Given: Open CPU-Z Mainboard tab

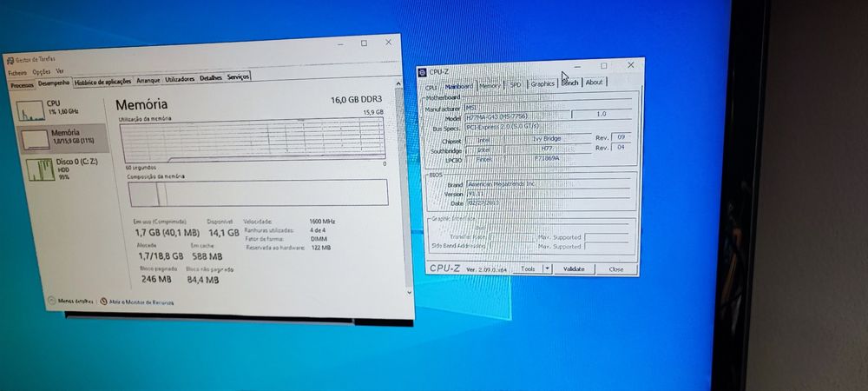Looking at the screenshot, I should pyautogui.click(x=459, y=86).
